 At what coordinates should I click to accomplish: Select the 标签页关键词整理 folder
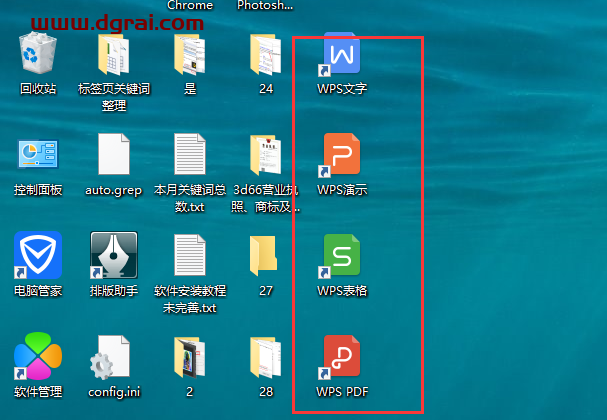[113, 55]
